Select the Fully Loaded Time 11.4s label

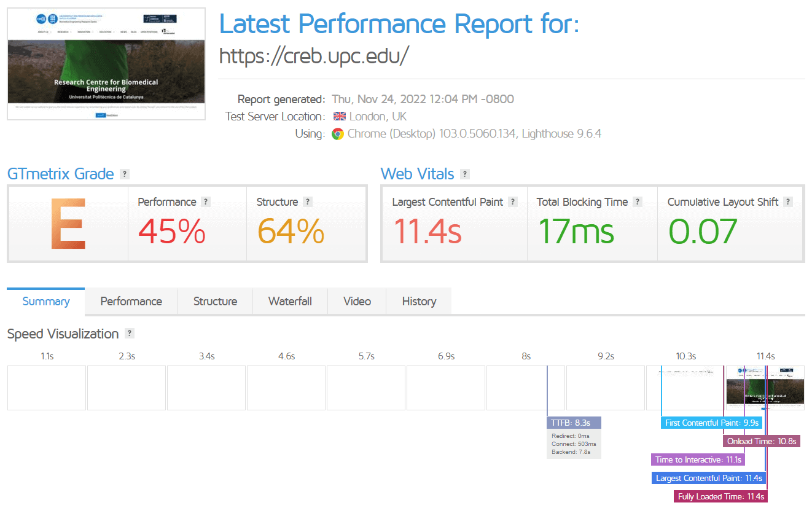tap(720, 496)
